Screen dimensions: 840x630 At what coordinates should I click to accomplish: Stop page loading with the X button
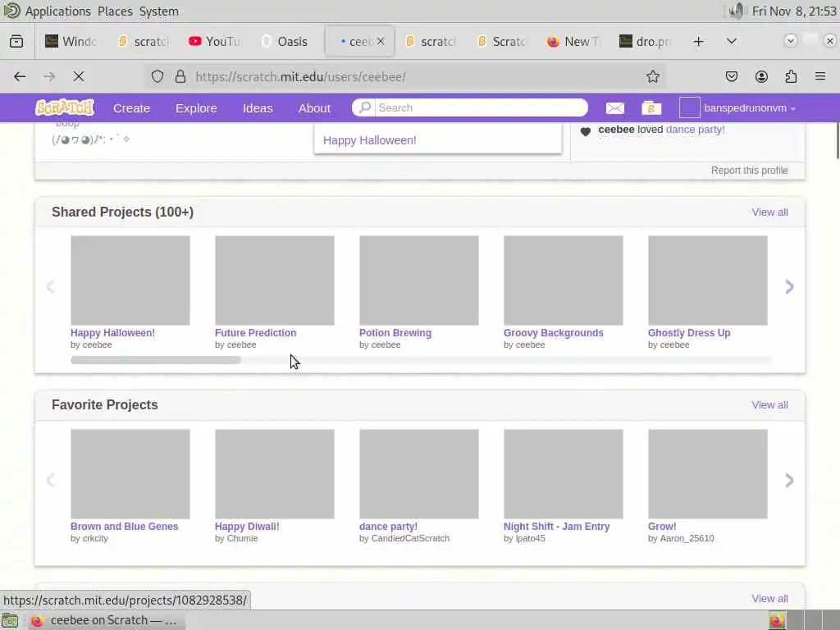(79, 76)
